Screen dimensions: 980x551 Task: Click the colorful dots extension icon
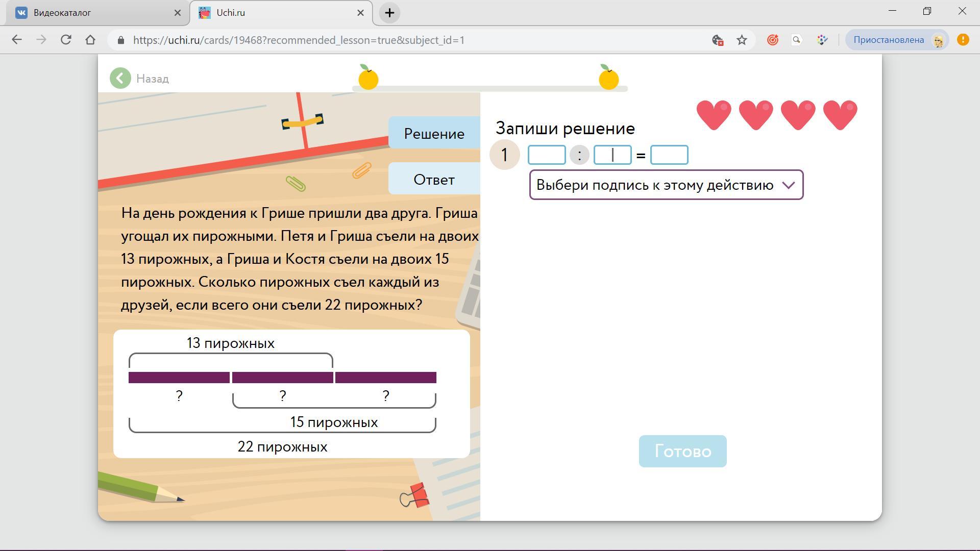coord(822,40)
